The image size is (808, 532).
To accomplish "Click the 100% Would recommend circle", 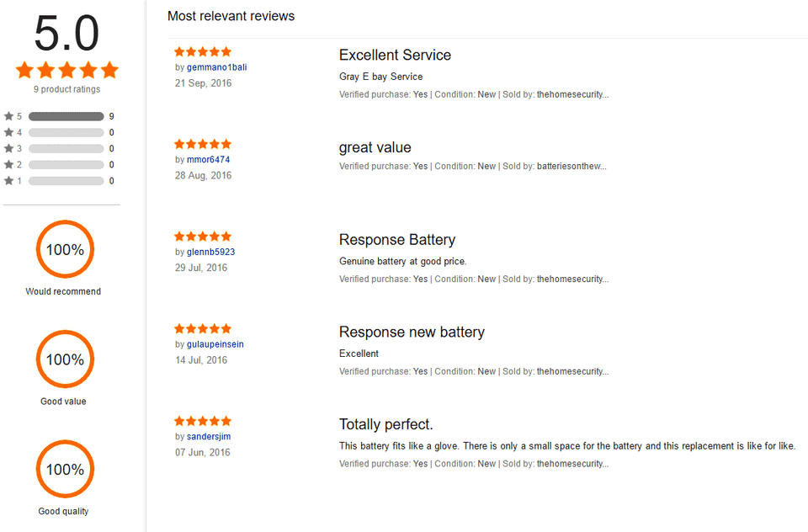I will (x=65, y=249).
